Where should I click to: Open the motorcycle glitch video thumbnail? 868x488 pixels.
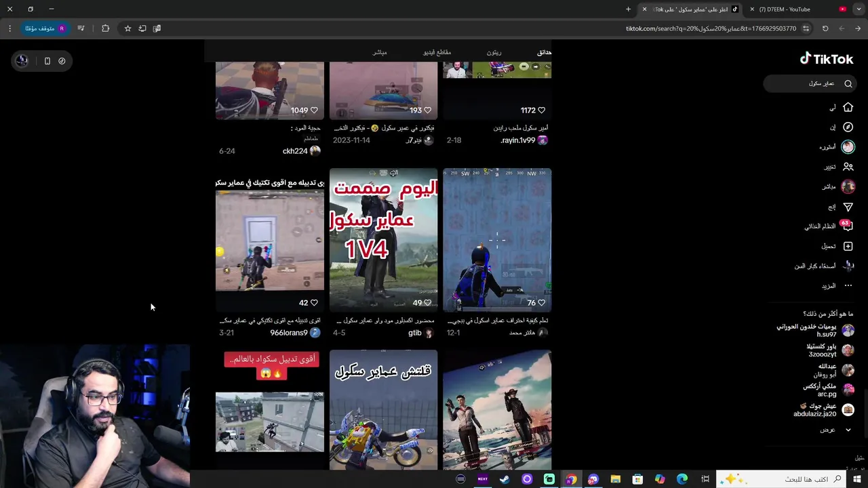pos(384,409)
